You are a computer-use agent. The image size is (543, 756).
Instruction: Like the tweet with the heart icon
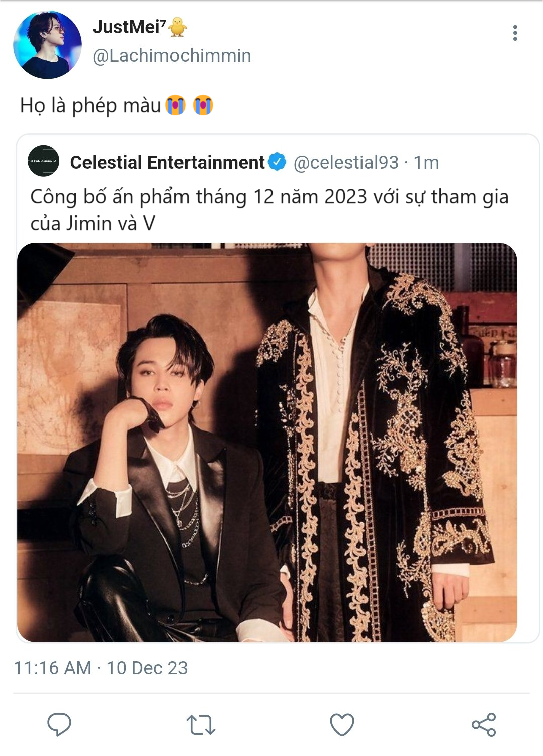tap(342, 725)
